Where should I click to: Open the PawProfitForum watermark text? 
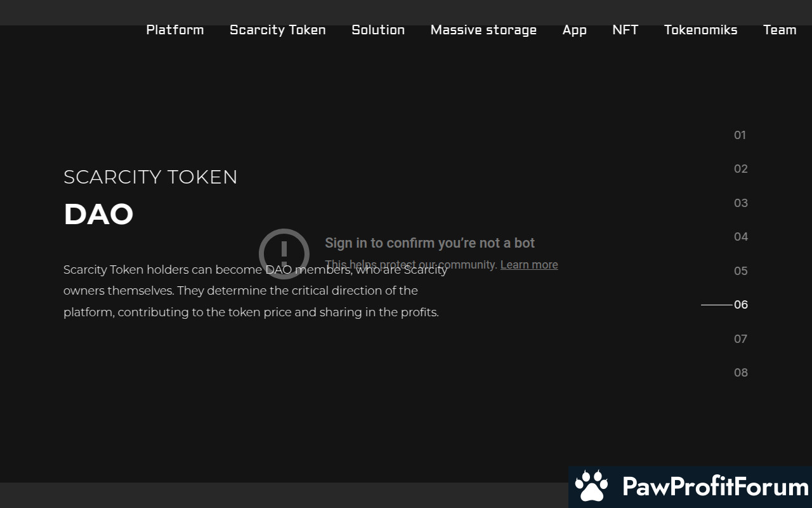(x=715, y=487)
